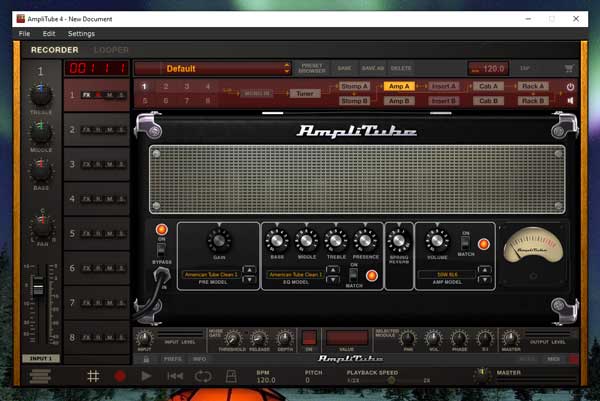The height and width of the screenshot is (401, 600).
Task: Start recording with the red record button
Action: coord(120,377)
